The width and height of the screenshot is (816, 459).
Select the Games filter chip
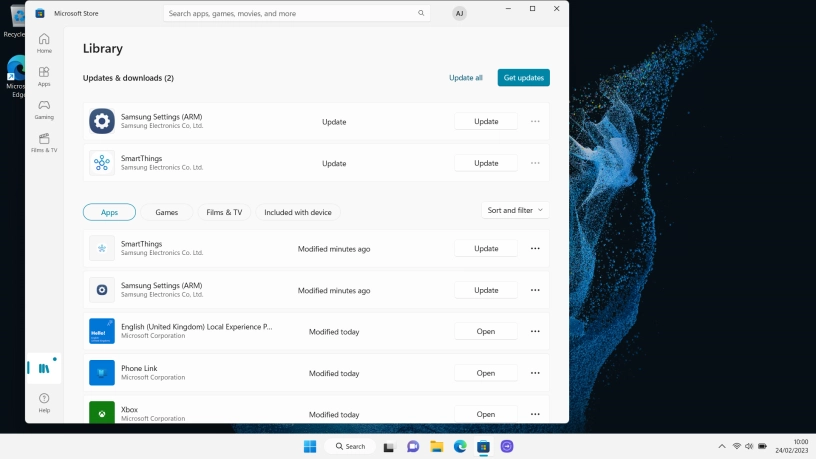pyautogui.click(x=166, y=212)
